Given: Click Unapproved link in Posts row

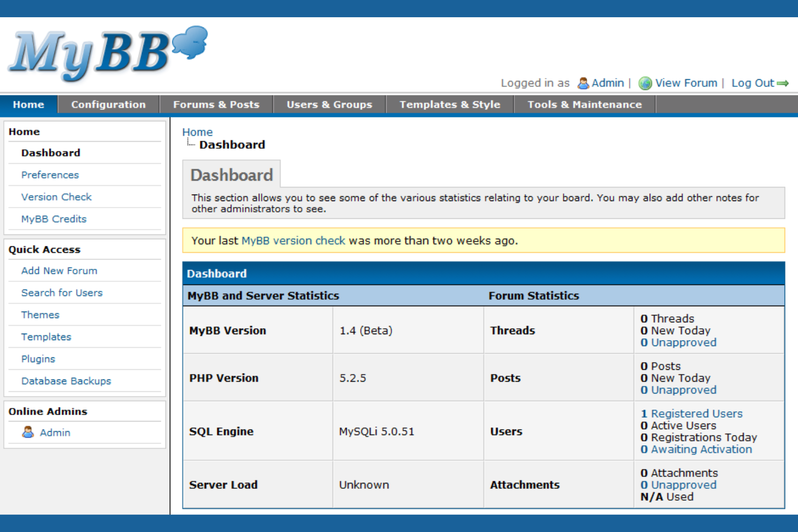Looking at the screenshot, I should click(x=678, y=390).
